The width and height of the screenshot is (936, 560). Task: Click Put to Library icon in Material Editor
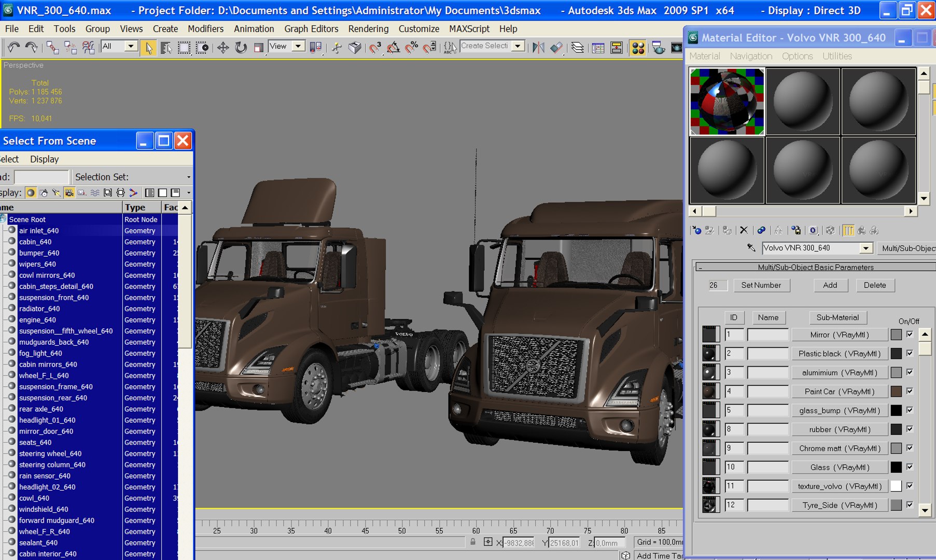pyautogui.click(x=796, y=230)
